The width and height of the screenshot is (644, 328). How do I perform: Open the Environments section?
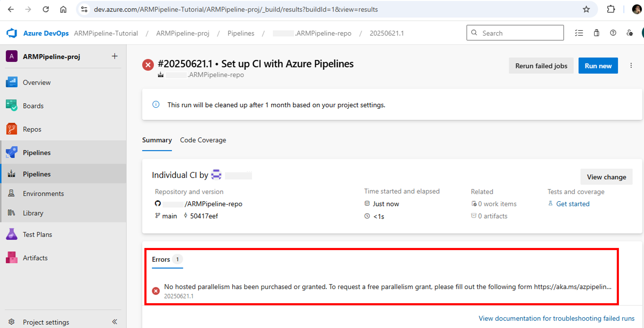[x=43, y=193]
